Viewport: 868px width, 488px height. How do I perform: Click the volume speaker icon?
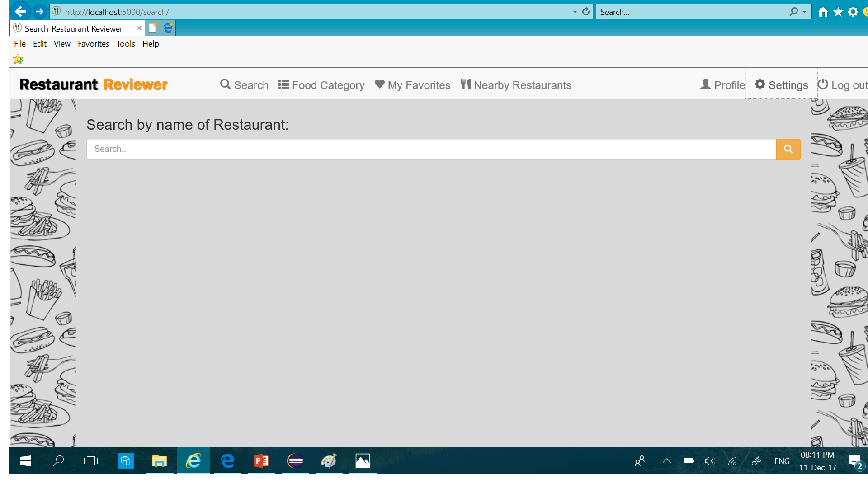point(710,461)
